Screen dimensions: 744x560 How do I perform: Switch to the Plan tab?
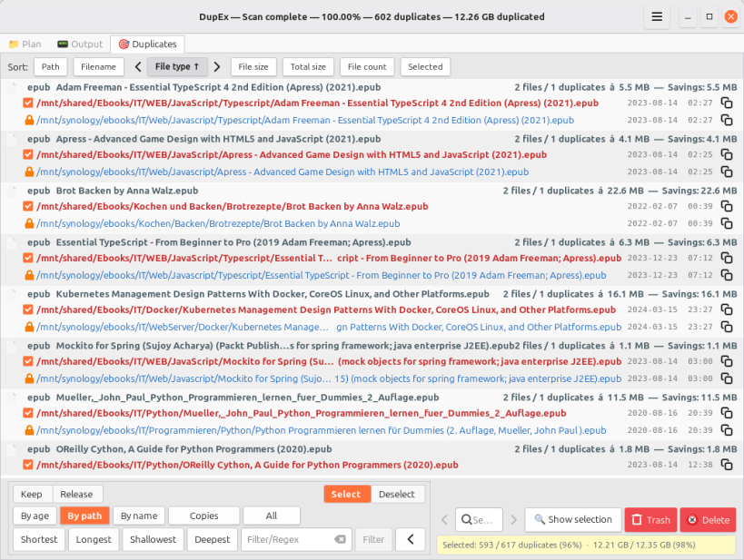[x=25, y=44]
